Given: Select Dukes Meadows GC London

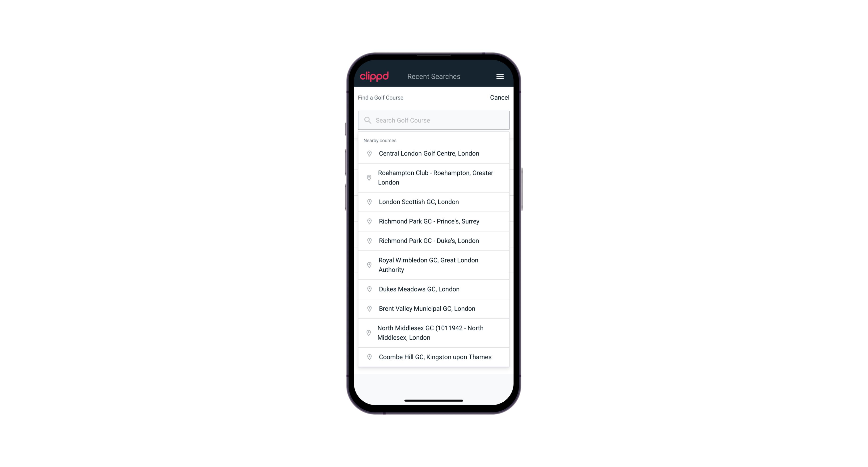Looking at the screenshot, I should pyautogui.click(x=434, y=289).
